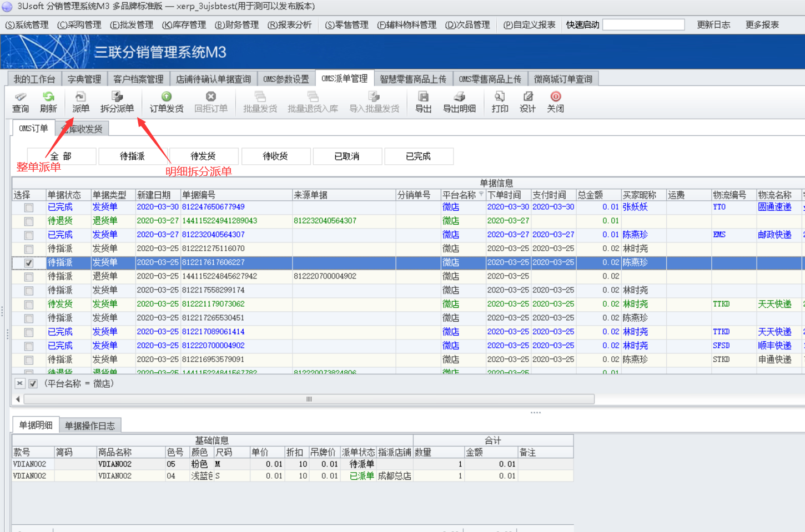The width and height of the screenshot is (805, 532).
Task: Open the 平台名称 column filter dropdown
Action: pos(481,195)
